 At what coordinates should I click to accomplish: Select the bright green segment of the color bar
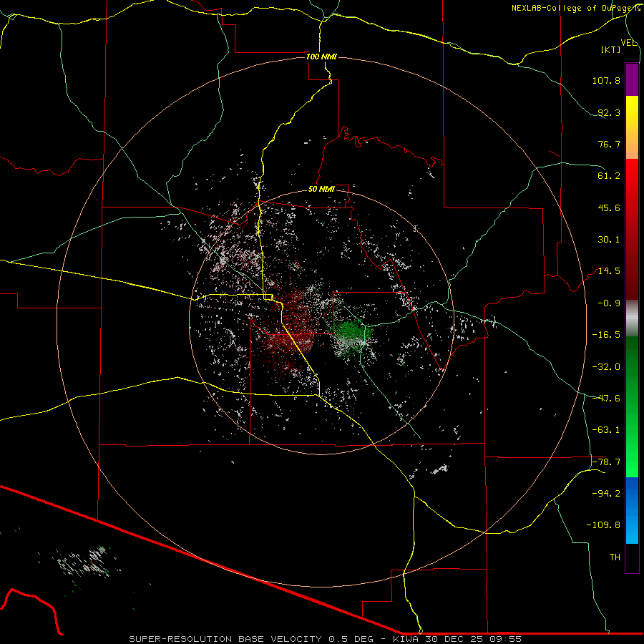[x=632, y=407]
